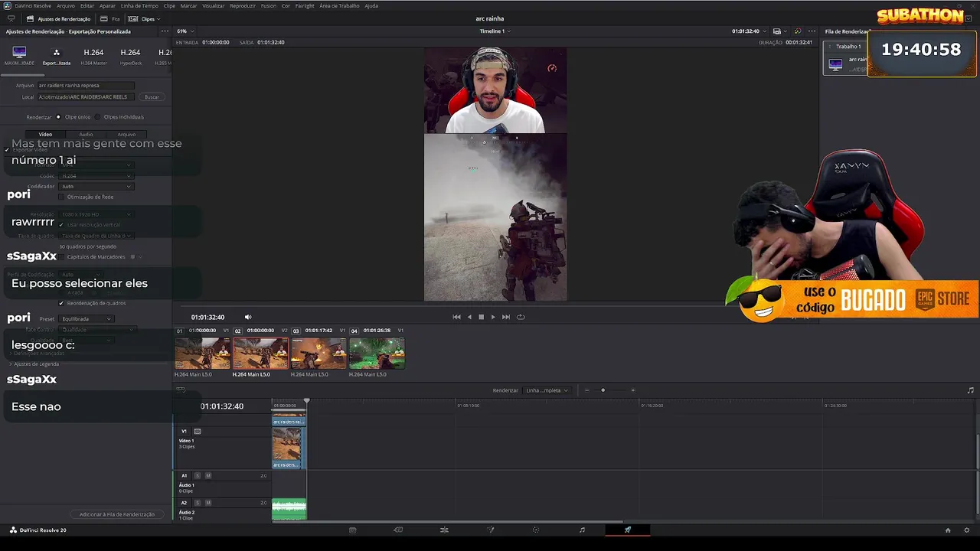
Task: Open project settings gear icon
Action: [x=968, y=530]
